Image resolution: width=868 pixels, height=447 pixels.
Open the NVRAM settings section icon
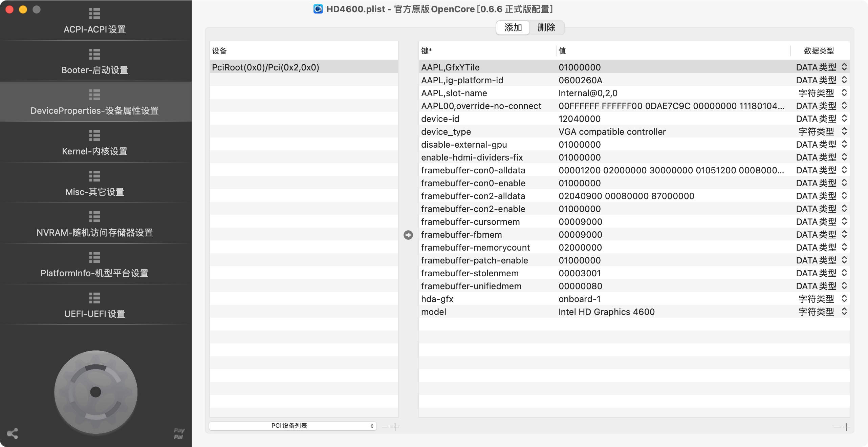click(95, 217)
